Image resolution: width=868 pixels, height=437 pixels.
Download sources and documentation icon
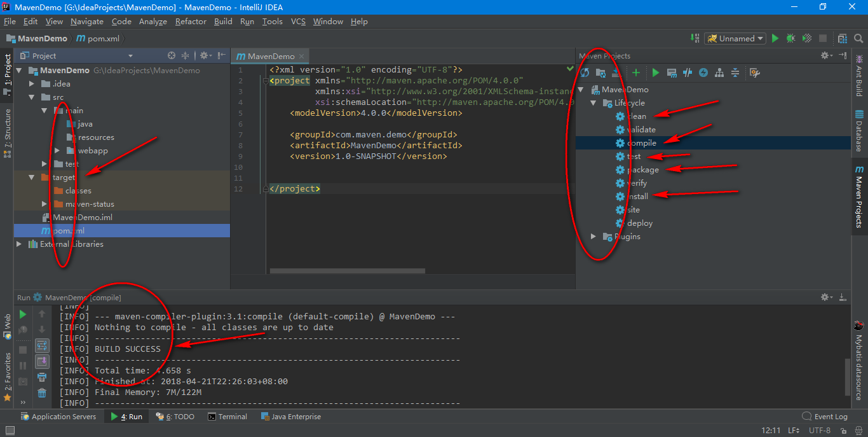[x=615, y=73]
